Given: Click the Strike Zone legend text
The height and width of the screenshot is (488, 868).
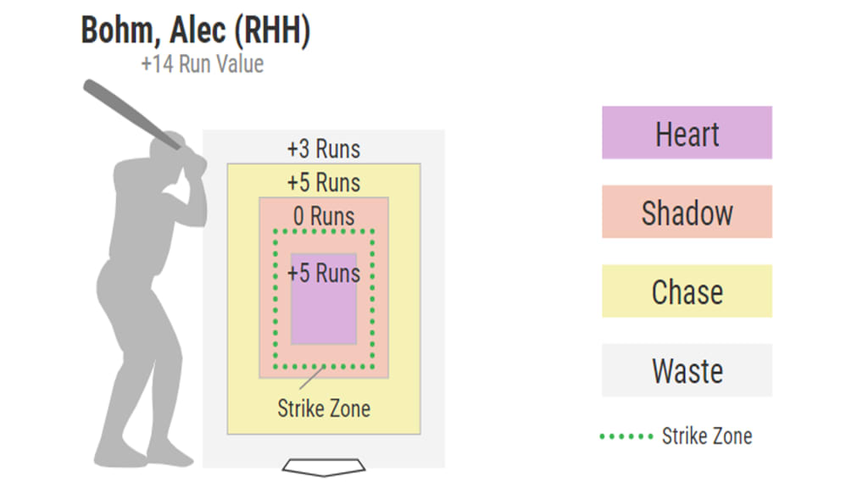Looking at the screenshot, I should pyautogui.click(x=707, y=436).
